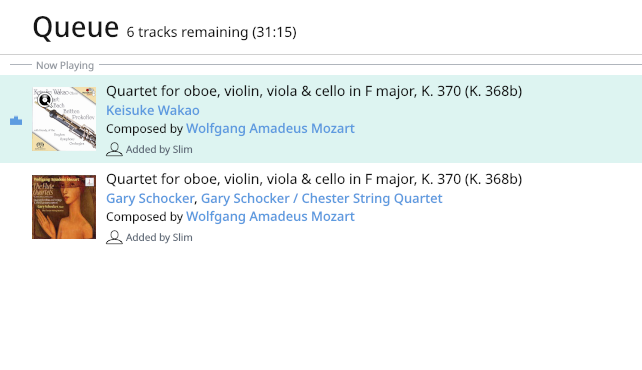642x370 pixels.
Task: Open Wolfgang Amadeus Mozart link under Gary Schocker track
Action: coord(270,217)
